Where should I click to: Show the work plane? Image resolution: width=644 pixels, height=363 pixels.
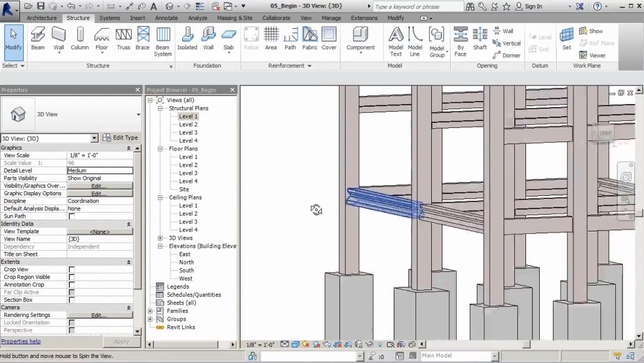[591, 31]
